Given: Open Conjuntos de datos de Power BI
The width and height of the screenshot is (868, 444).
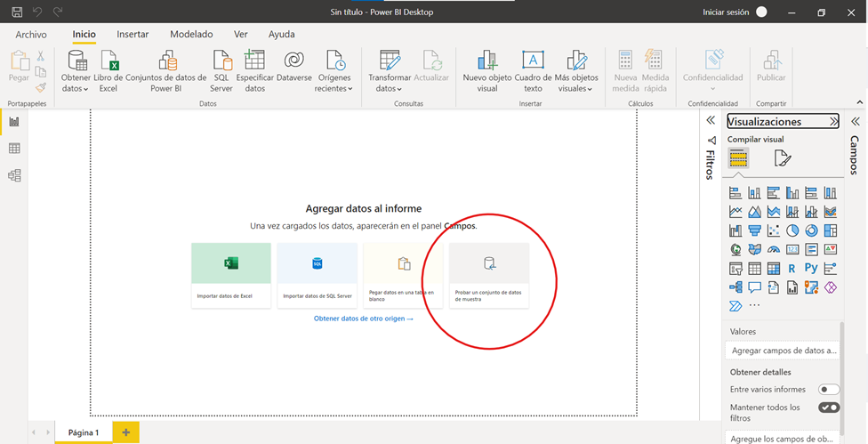Looking at the screenshot, I should 166,72.
